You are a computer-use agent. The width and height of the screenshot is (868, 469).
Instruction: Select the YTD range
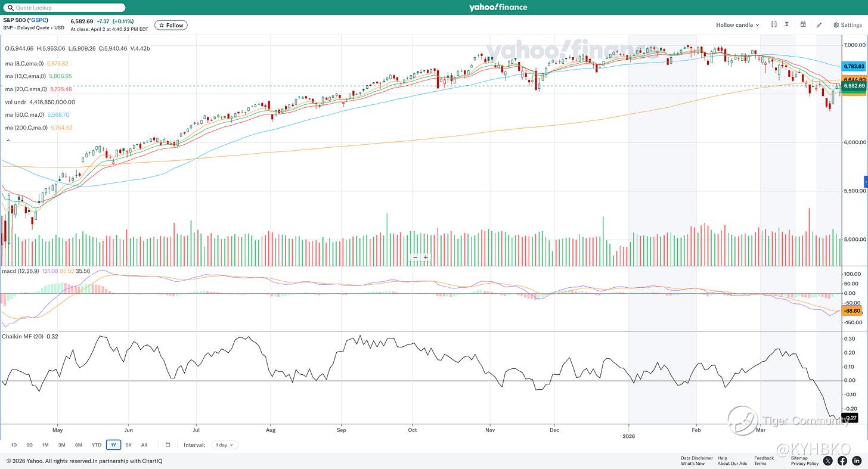(x=96, y=445)
